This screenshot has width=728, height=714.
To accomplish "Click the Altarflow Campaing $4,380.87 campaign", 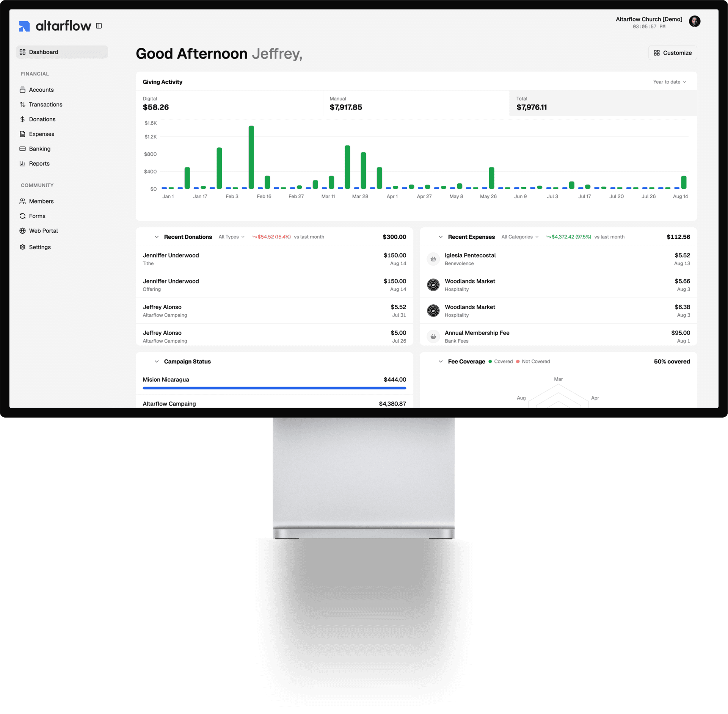I will [274, 402].
